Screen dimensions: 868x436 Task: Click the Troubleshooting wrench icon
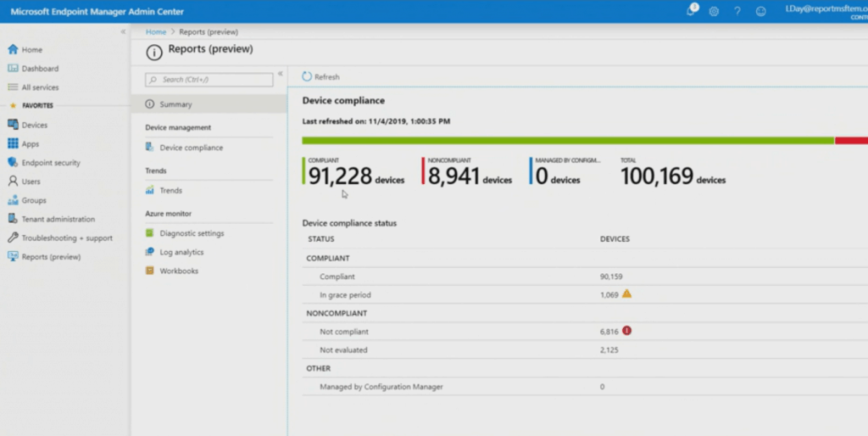click(13, 238)
